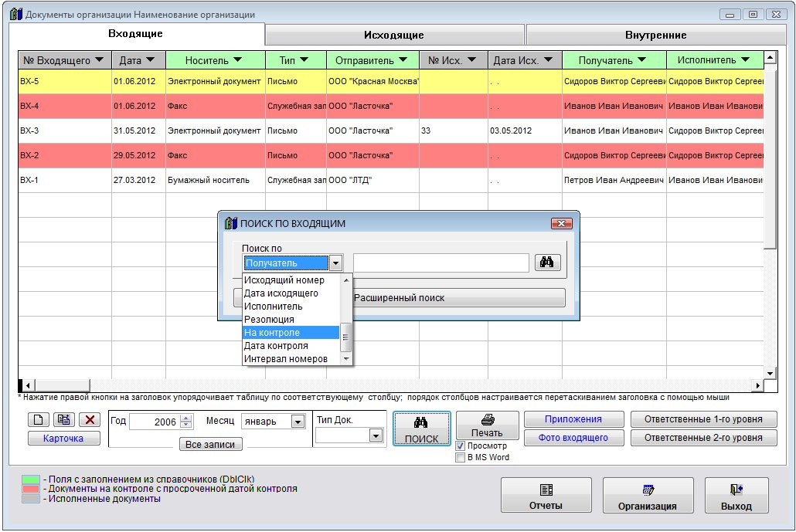Screen dimensions: 796x532
Task: Open the Организация button
Action: pyautogui.click(x=647, y=496)
